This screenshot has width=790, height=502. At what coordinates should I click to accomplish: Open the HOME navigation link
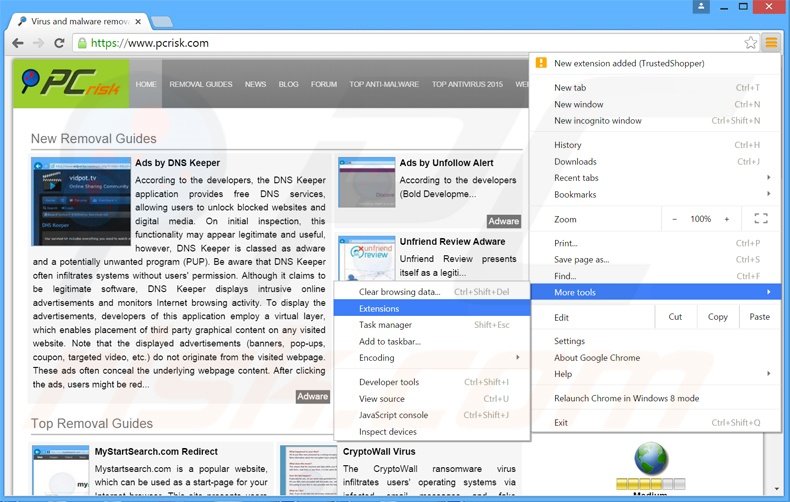tap(146, 84)
